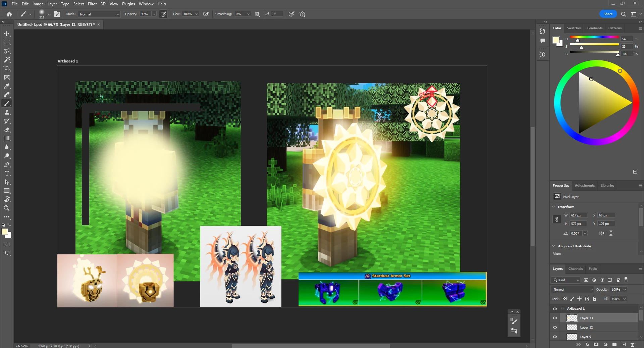
Task: Select the Clone Stamp tool
Action: point(7,112)
